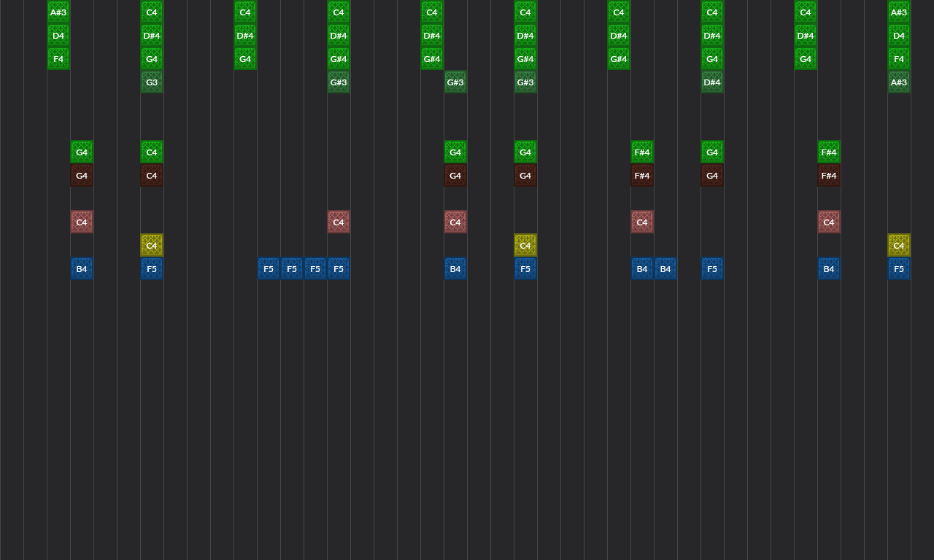
Task: Select the yellow C4 beneath the brown C4
Action: click(x=152, y=246)
